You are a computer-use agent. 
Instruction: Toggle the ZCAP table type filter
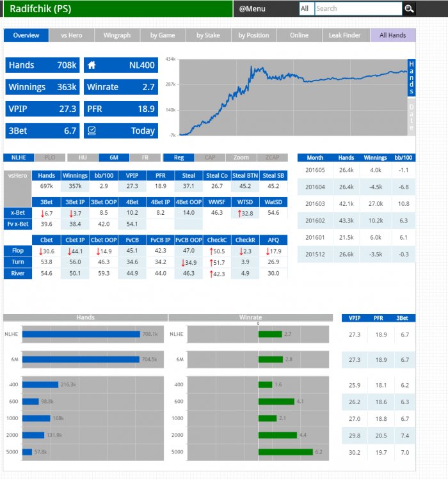[x=273, y=157]
